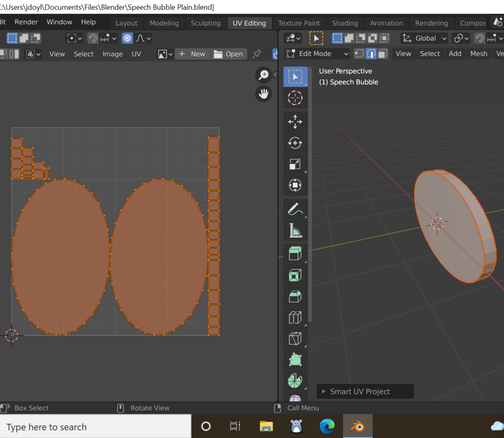
Task: Open the Global transform orientation dropdown
Action: coord(424,38)
